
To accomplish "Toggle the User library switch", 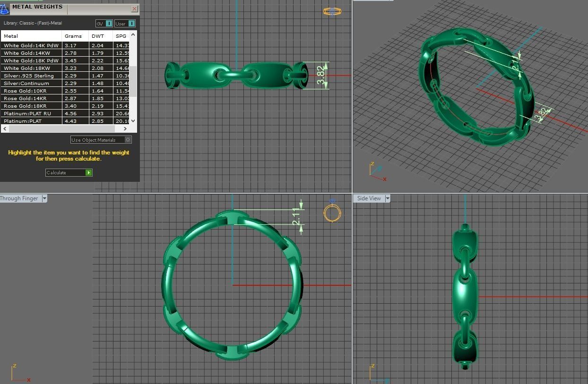I will click(x=125, y=24).
